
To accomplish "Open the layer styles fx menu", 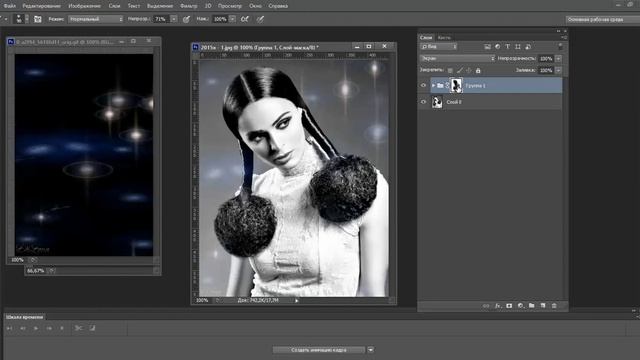I will point(498,306).
